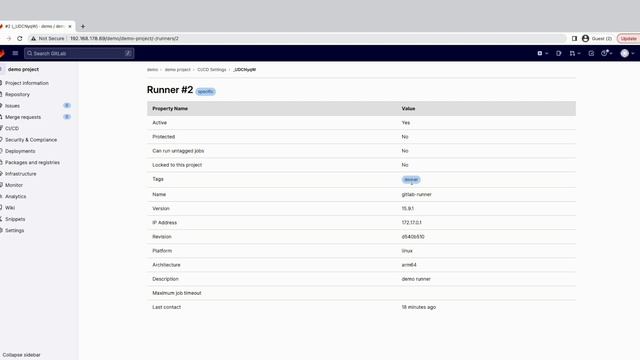Open a new browser tab
Viewport: 640px width, 360px height.
pyautogui.click(x=83, y=27)
